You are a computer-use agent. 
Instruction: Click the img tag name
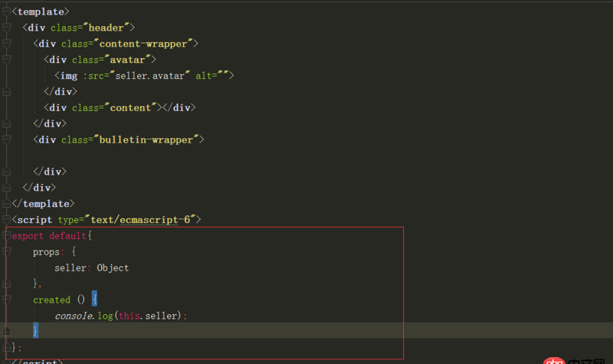[69, 76]
